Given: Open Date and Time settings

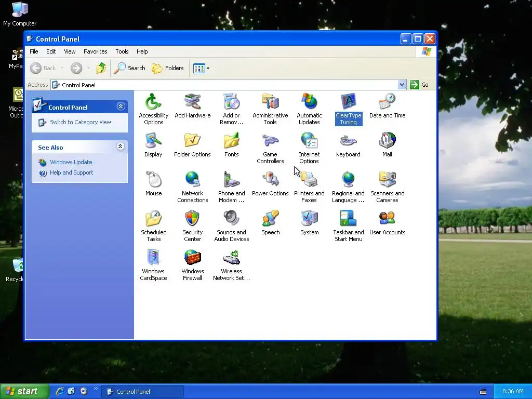Looking at the screenshot, I should coord(387,105).
